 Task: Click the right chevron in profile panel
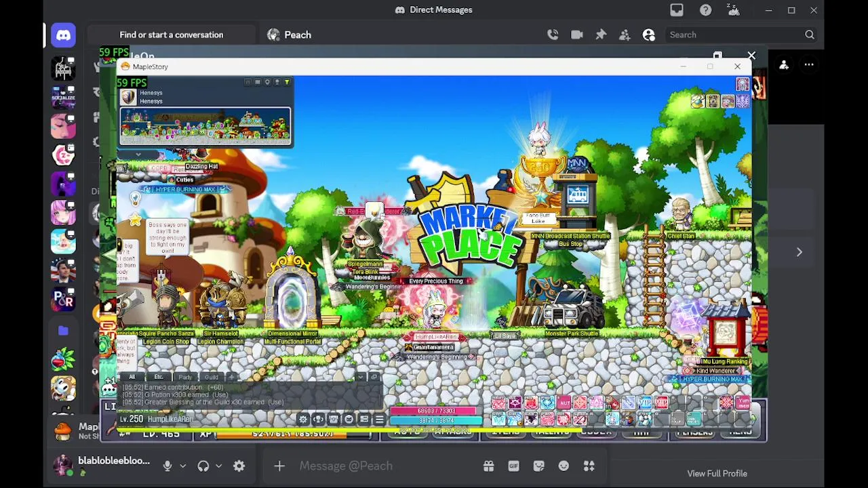click(x=799, y=252)
